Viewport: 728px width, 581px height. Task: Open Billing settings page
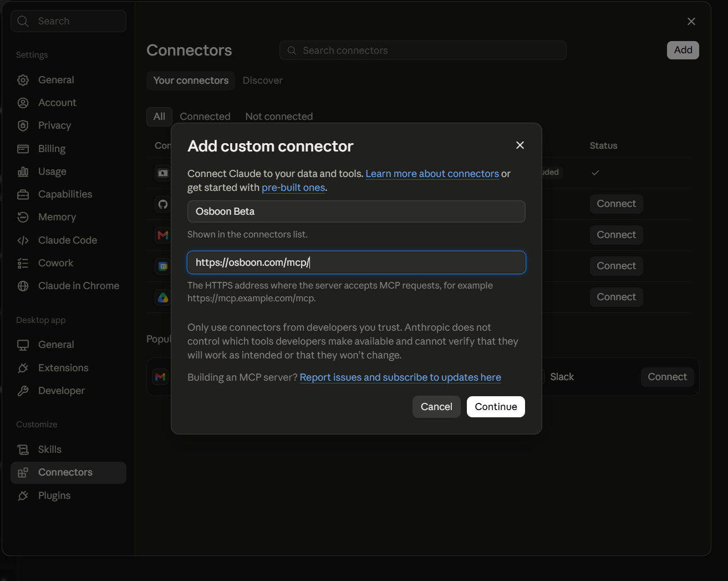pos(68,149)
